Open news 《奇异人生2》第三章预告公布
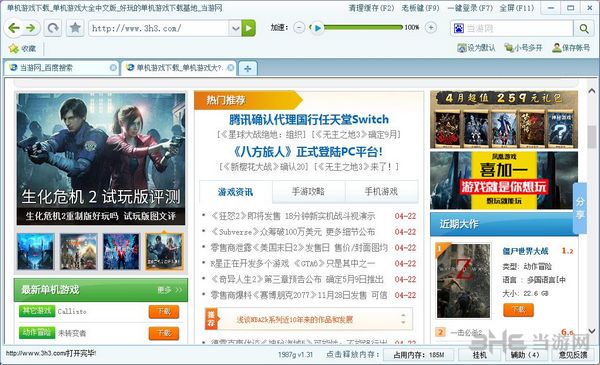600x365 pixels. pyautogui.click(x=297, y=279)
